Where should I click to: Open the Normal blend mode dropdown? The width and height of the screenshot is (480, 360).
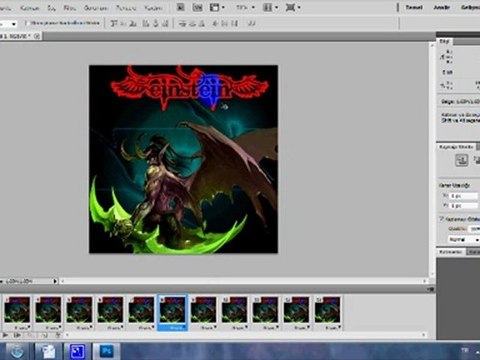click(x=464, y=239)
